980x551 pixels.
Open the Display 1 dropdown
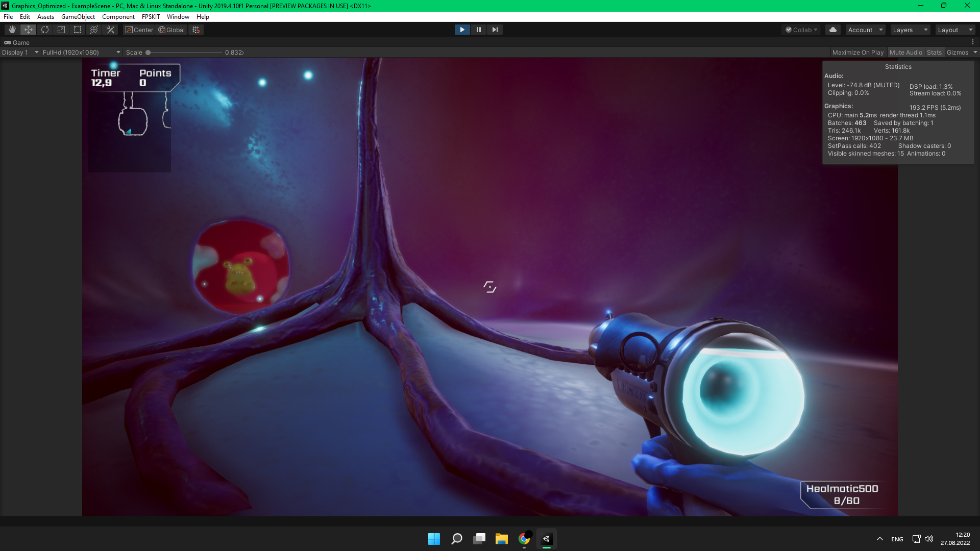(20, 52)
